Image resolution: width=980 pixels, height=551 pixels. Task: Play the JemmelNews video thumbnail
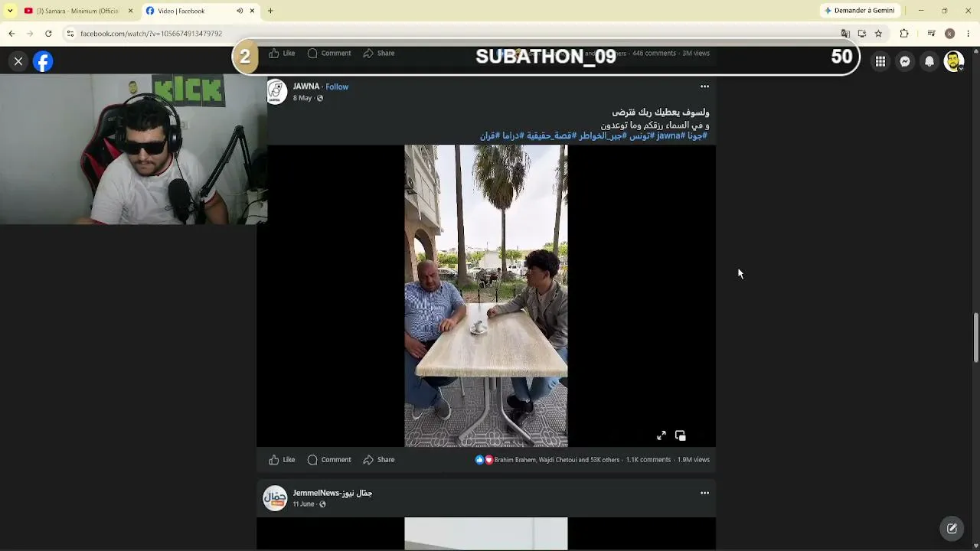[x=486, y=533]
